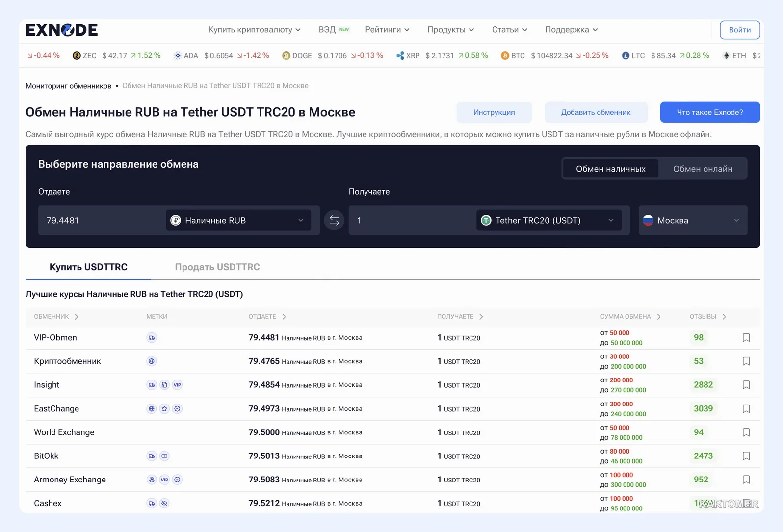The image size is (783, 532).
Task: Select the Купить USDTTRC tab
Action: [88, 267]
